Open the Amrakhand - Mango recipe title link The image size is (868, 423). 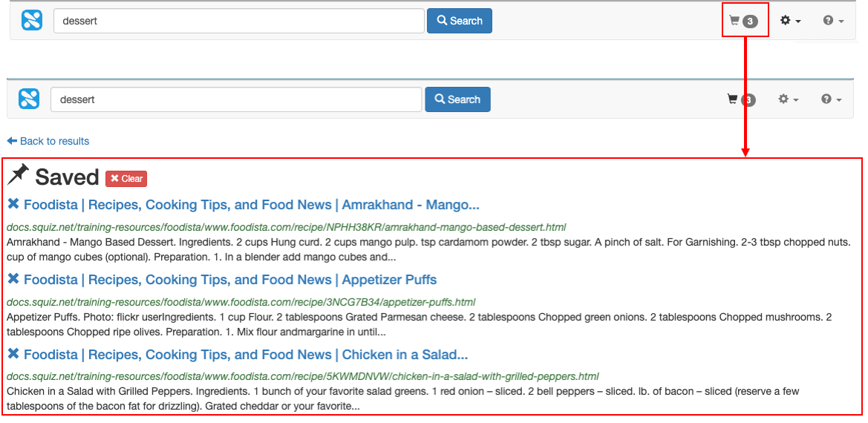pos(251,205)
